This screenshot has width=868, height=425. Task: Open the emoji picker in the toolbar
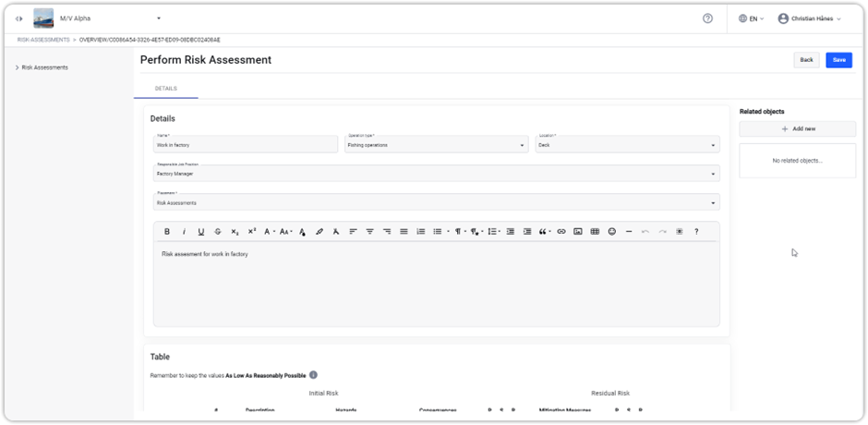pyautogui.click(x=611, y=232)
